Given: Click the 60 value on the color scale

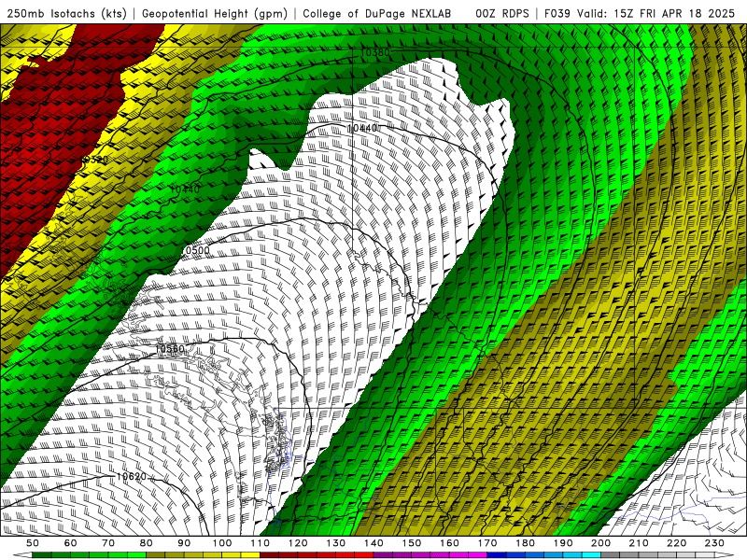Looking at the screenshot, I should pos(71,543).
